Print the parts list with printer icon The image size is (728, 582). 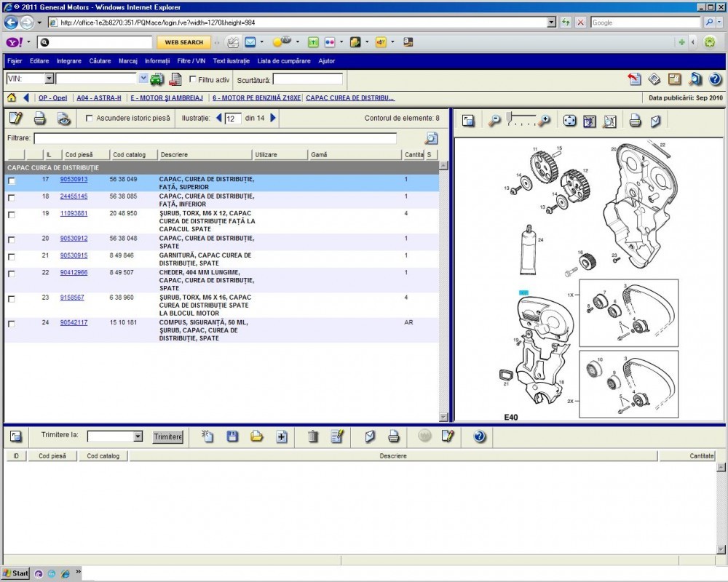[40, 119]
